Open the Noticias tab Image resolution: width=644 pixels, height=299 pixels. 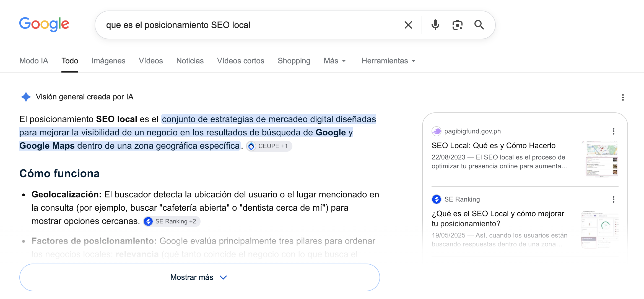click(190, 61)
